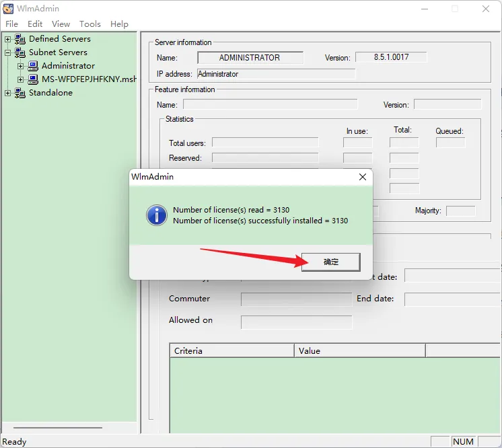Click the MS-WFDFEPJHFKNY computer icon
The width and height of the screenshot is (502, 448).
pos(33,79)
